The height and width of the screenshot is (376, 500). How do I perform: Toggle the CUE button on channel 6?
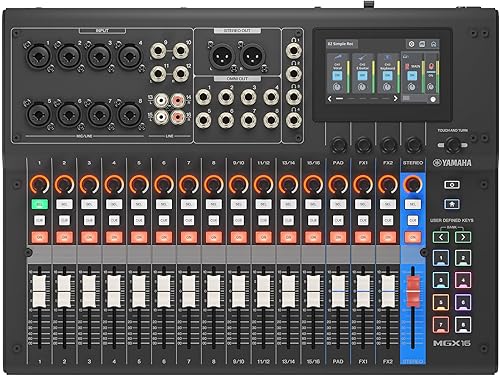pyautogui.click(x=164, y=220)
